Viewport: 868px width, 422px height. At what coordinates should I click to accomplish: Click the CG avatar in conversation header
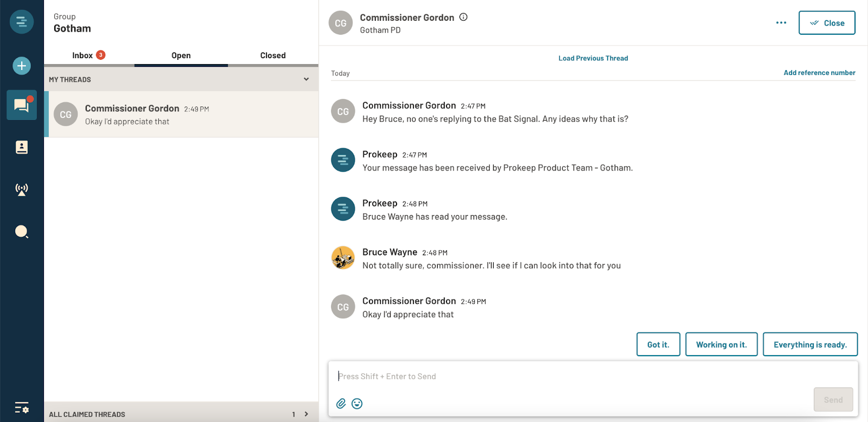click(x=341, y=23)
